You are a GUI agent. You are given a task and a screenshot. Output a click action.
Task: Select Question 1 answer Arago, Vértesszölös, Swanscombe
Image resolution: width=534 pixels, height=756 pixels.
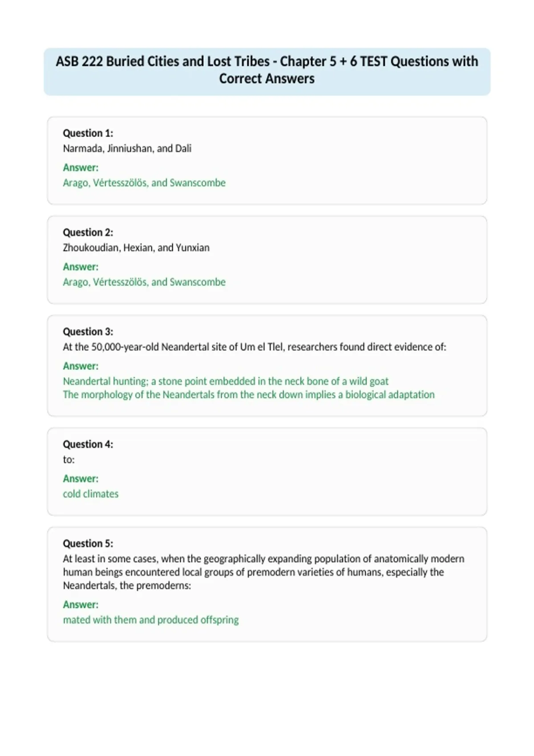point(144,183)
